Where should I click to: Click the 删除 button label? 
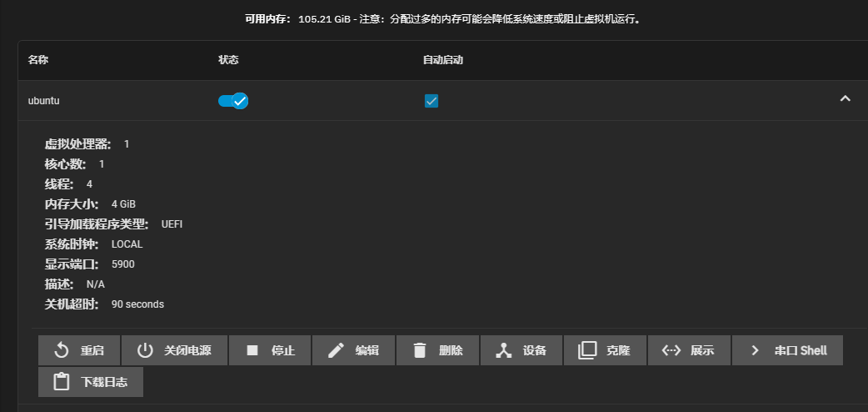click(x=451, y=350)
